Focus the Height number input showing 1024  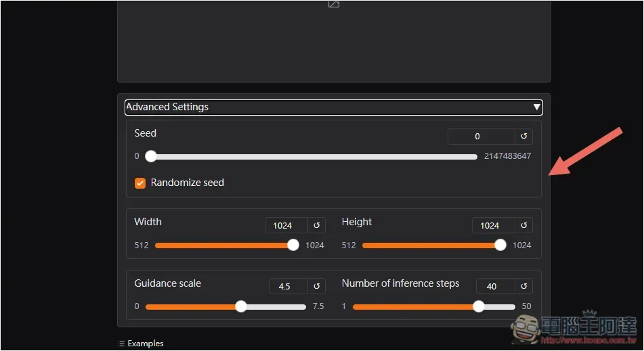494,225
